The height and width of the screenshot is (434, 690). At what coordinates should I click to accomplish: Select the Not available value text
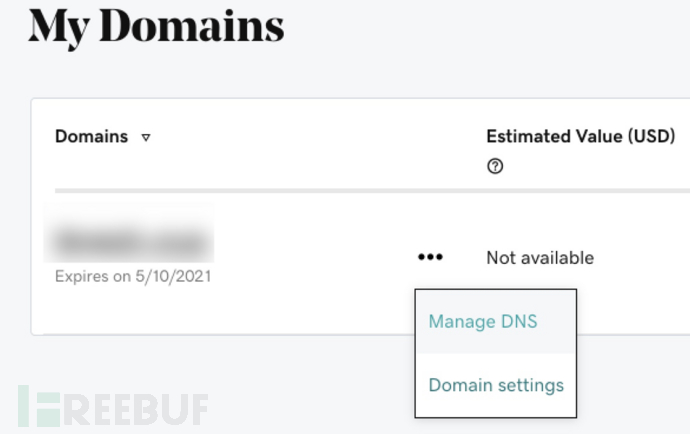(x=540, y=258)
